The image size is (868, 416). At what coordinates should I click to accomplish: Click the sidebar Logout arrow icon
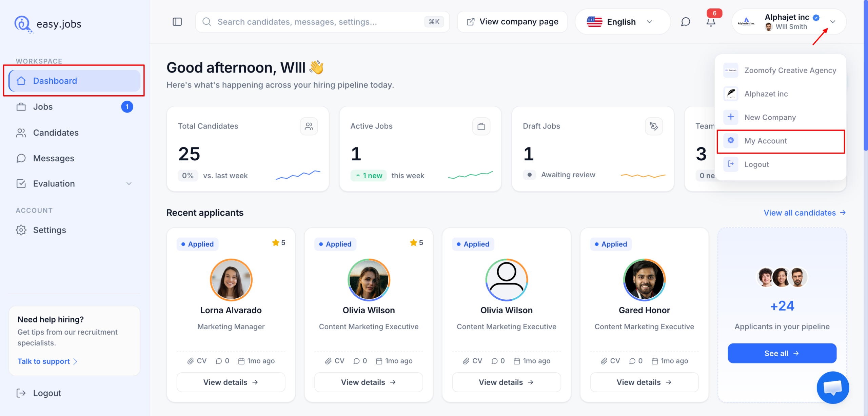click(21, 393)
